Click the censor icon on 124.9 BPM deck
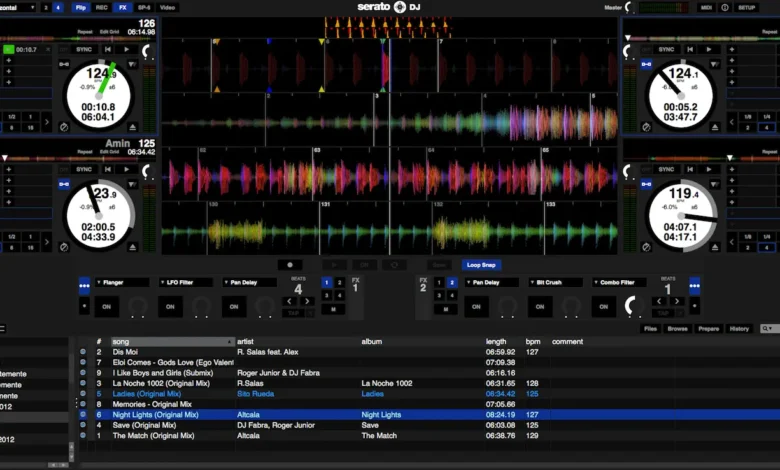 [x=64, y=127]
